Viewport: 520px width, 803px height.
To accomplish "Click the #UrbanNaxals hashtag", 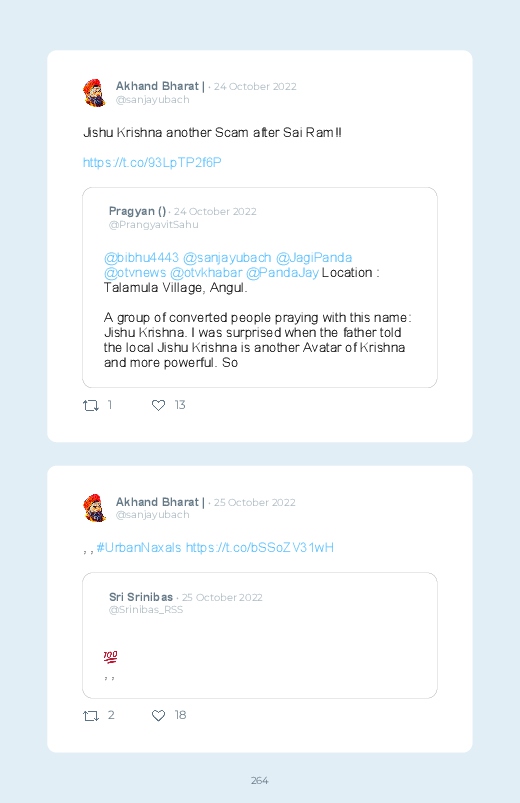I will [139, 547].
